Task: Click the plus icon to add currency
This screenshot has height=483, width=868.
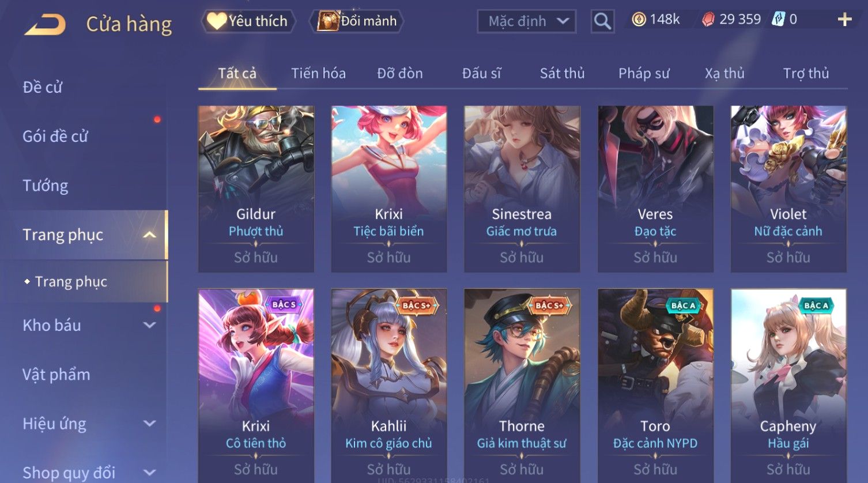Action: pyautogui.click(x=845, y=20)
